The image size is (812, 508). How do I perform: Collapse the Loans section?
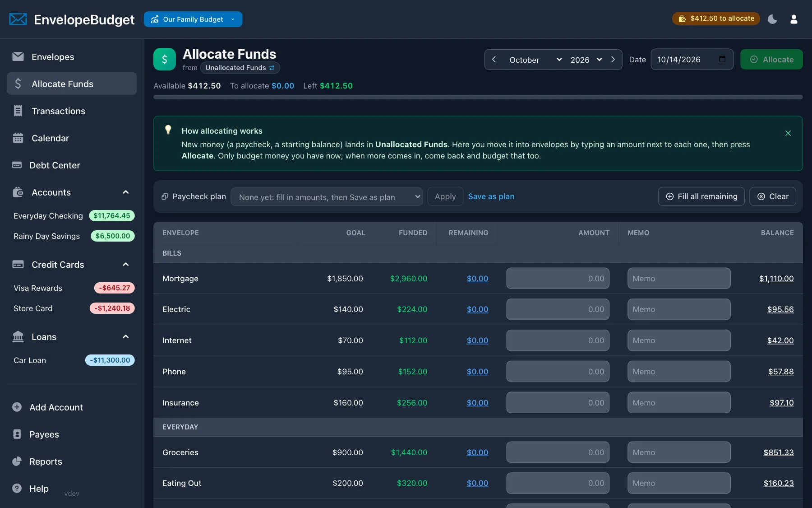click(x=126, y=336)
